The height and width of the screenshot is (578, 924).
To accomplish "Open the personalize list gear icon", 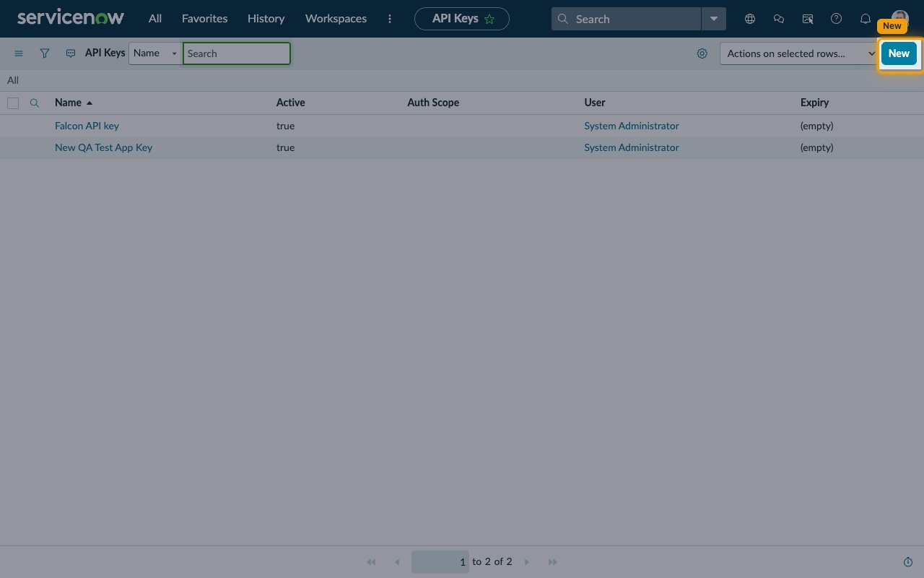I will (x=702, y=53).
